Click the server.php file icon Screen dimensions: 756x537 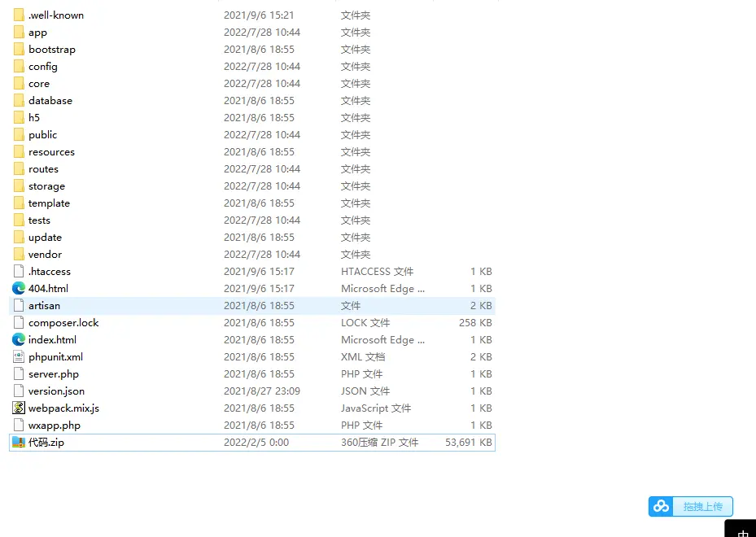(19, 374)
